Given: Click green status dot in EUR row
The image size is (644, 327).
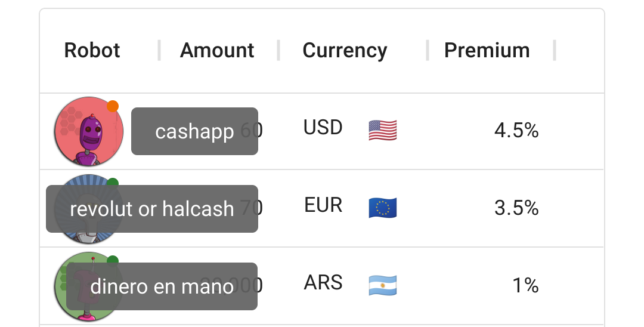Looking at the screenshot, I should [x=113, y=182].
